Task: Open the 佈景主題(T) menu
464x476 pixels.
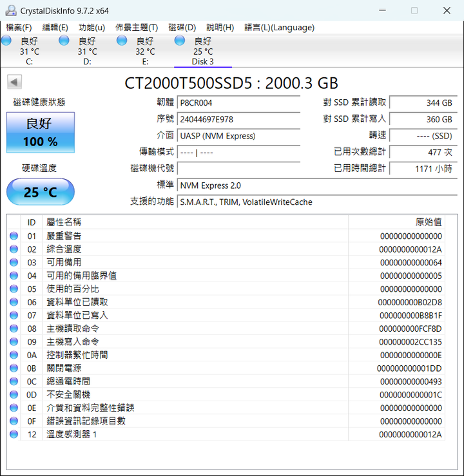Action: [137, 27]
